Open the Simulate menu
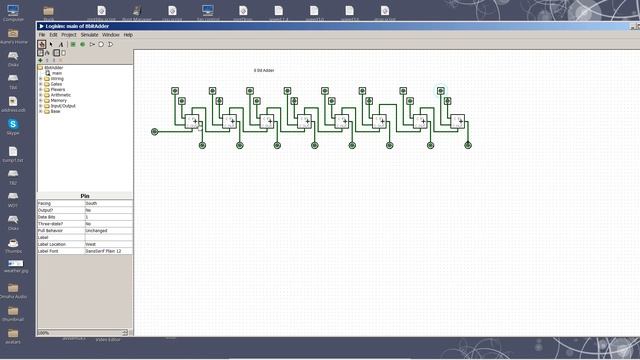The image size is (640, 360). pyautogui.click(x=89, y=35)
